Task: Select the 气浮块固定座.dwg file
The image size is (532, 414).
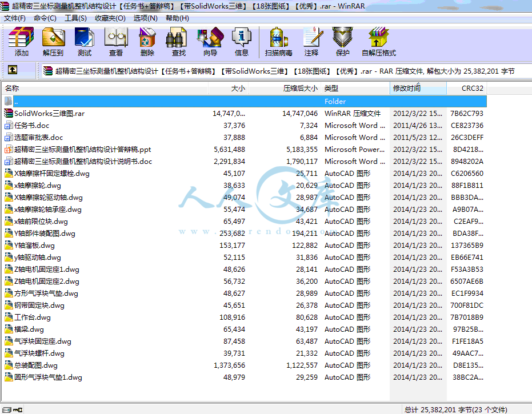Action: click(43, 341)
